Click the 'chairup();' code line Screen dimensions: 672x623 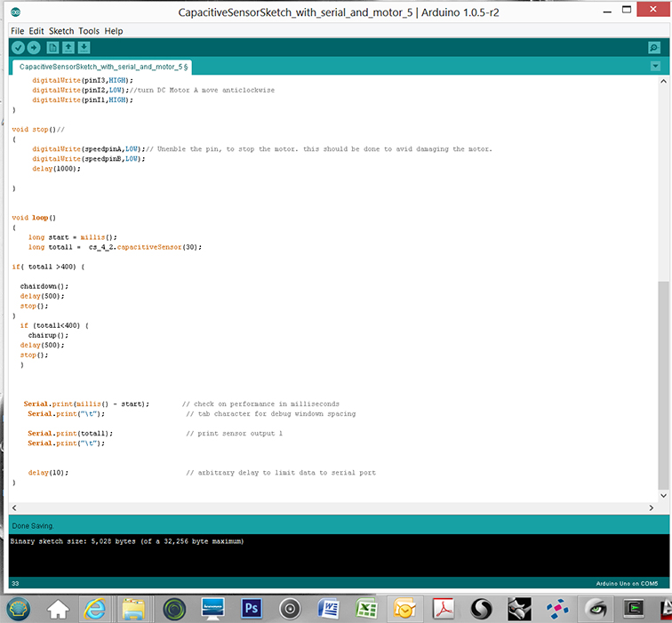(x=48, y=335)
